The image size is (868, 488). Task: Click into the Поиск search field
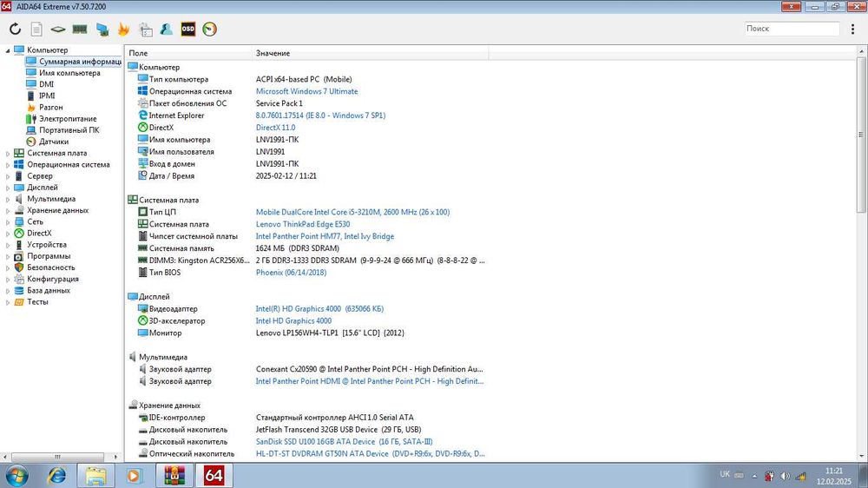tap(792, 29)
